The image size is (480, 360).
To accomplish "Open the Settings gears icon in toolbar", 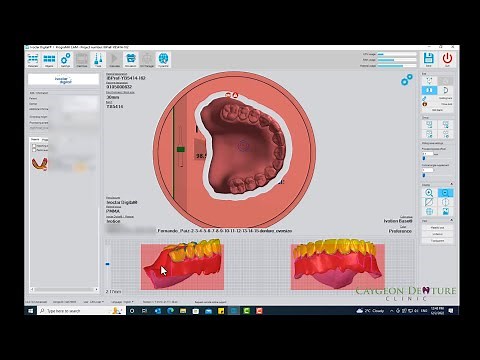I will coord(66,59).
